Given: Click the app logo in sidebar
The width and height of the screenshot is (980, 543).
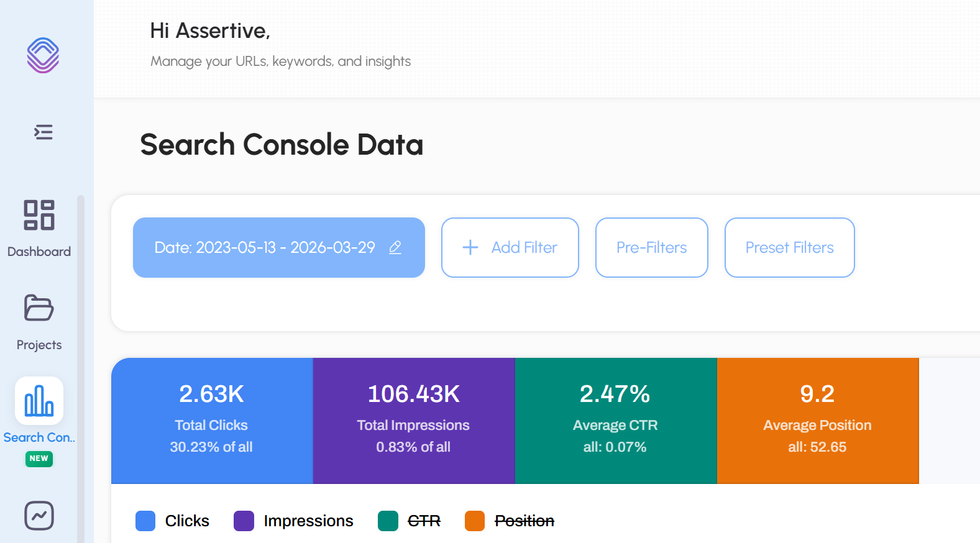Looking at the screenshot, I should click(43, 55).
